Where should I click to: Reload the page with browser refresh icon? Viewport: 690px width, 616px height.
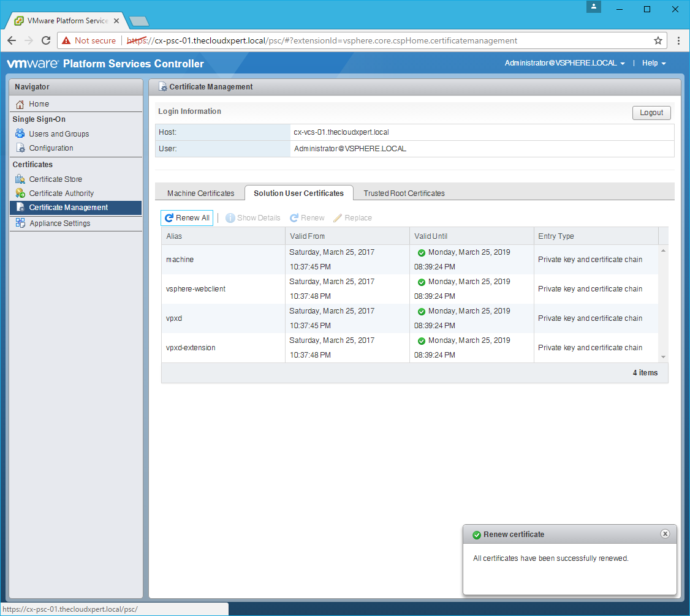[46, 40]
